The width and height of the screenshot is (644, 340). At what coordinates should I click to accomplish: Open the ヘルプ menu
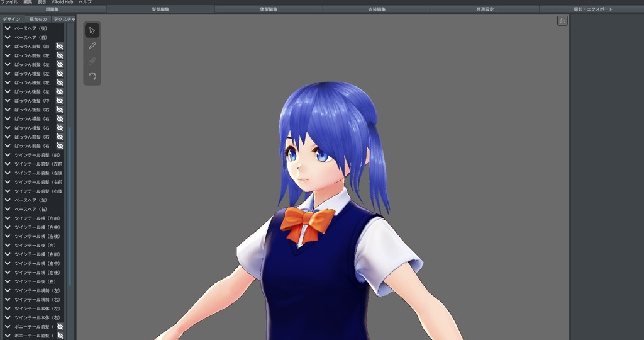[x=85, y=2]
